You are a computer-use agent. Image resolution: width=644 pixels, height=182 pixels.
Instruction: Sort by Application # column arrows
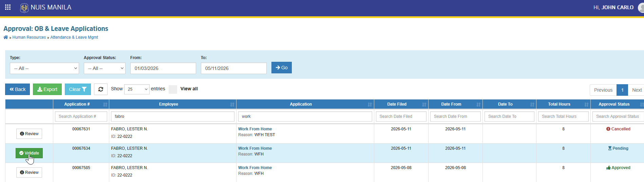coord(105,105)
